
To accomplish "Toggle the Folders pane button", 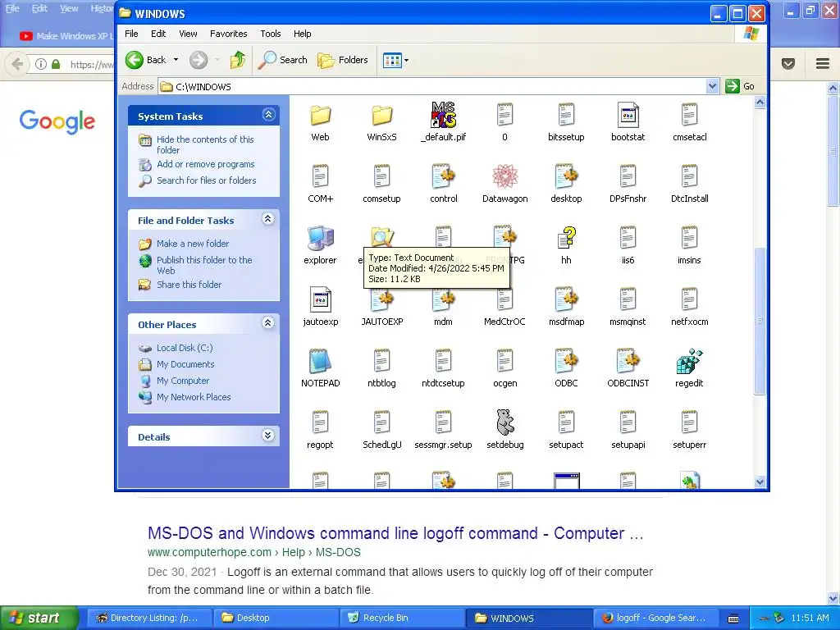I will pyautogui.click(x=343, y=60).
